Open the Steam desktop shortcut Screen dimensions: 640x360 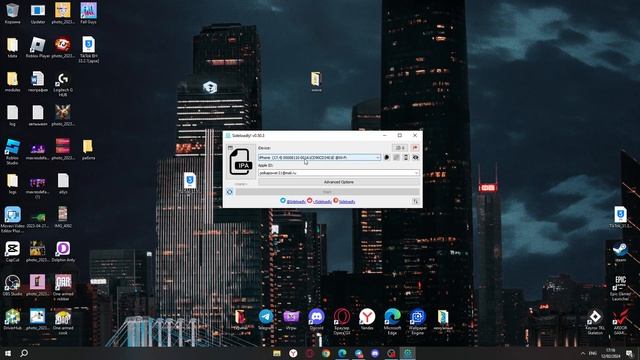tap(620, 251)
